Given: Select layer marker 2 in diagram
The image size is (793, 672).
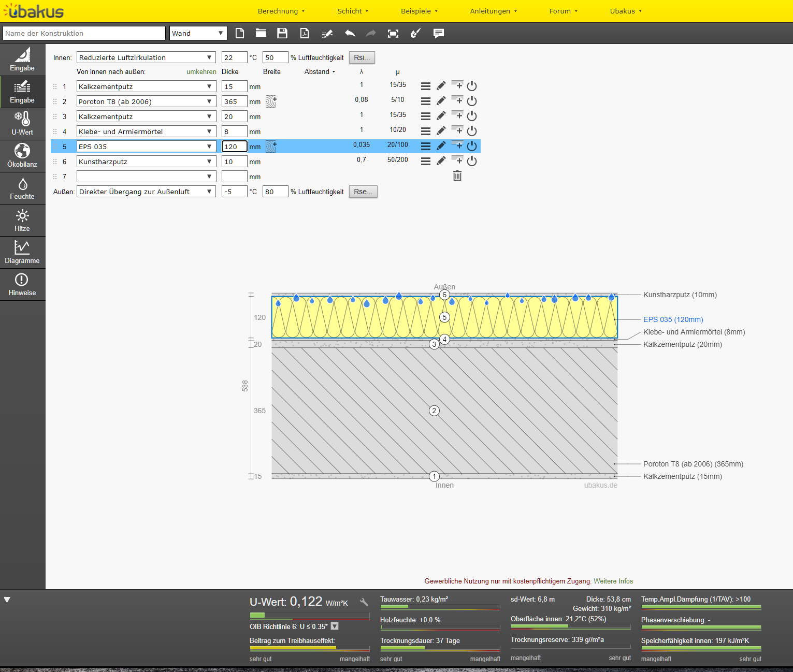Looking at the screenshot, I should pos(434,411).
